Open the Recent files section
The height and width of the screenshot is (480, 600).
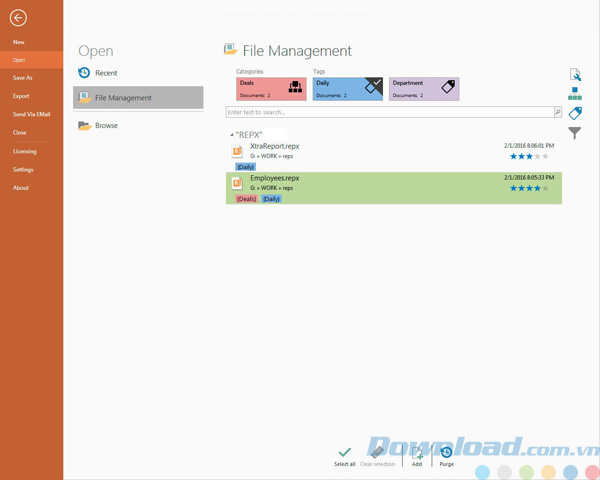tap(105, 73)
